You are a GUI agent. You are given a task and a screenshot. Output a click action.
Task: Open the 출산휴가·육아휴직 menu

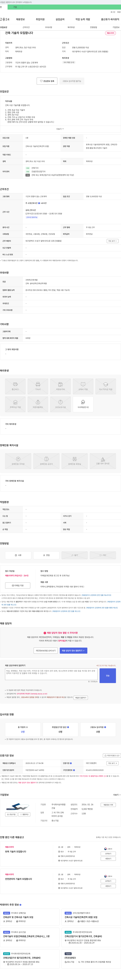[x=110, y=19]
